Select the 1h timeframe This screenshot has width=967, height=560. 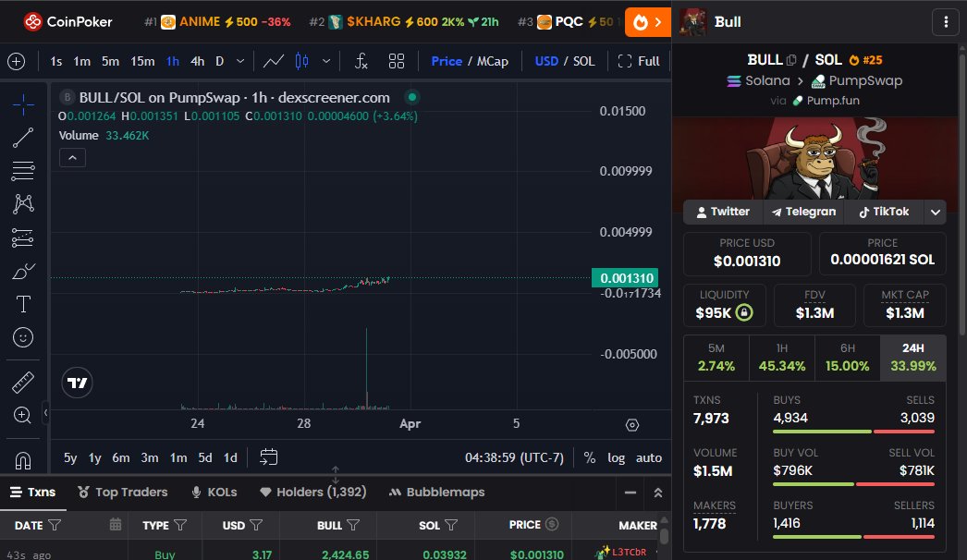pyautogui.click(x=173, y=61)
